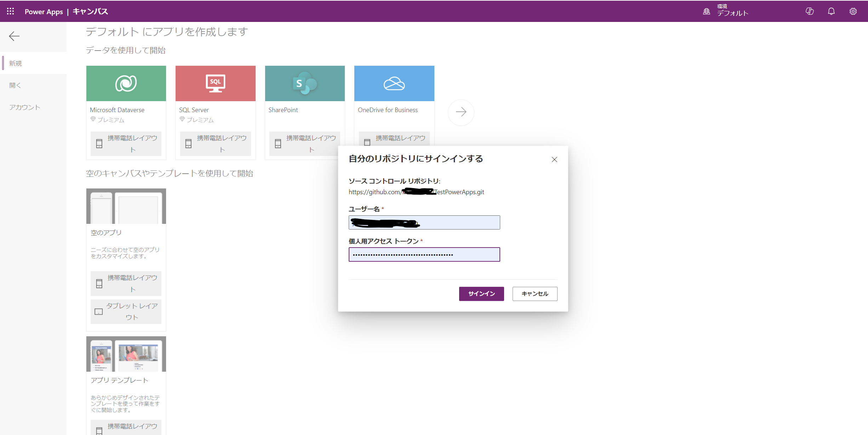This screenshot has height=435, width=868.
Task: Select 新規 in the left sidebar
Action: 16,63
